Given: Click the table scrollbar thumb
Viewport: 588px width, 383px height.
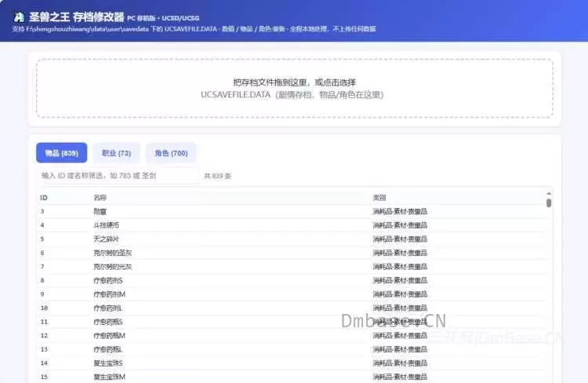Looking at the screenshot, I should 549,202.
